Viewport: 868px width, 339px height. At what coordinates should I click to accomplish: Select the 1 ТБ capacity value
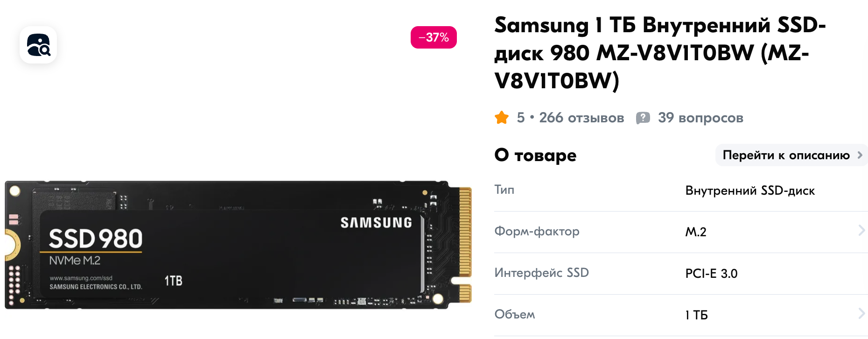(x=696, y=315)
